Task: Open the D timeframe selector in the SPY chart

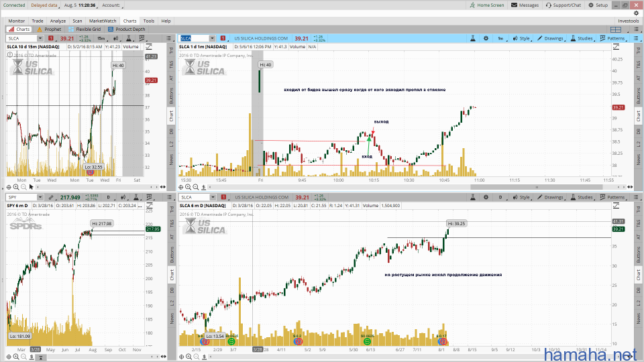Action: (109, 197)
